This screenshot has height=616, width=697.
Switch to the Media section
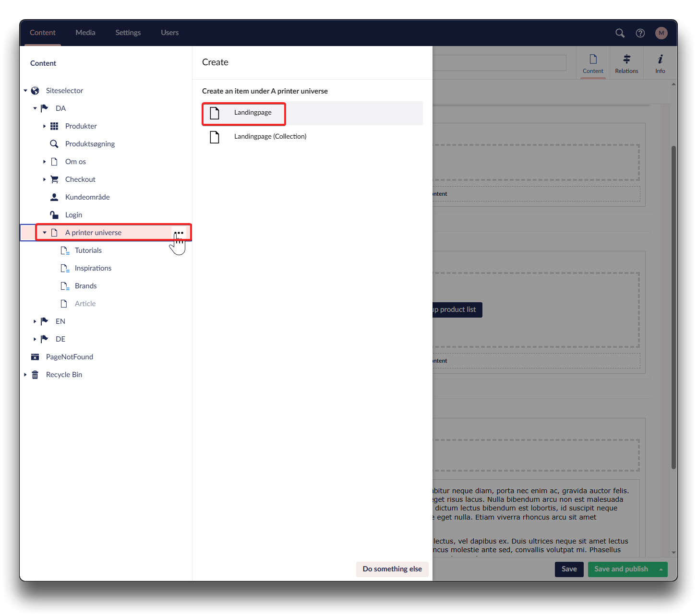pos(85,33)
